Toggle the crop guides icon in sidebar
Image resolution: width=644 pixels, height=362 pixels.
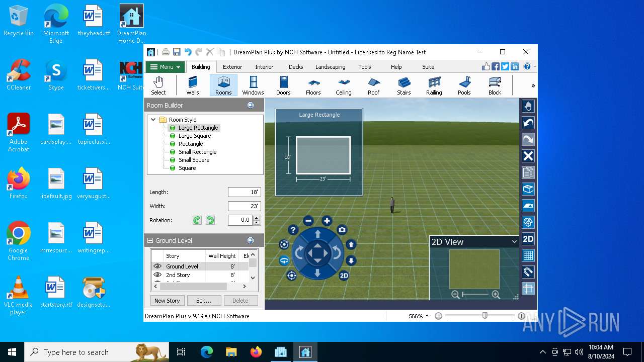(528, 289)
